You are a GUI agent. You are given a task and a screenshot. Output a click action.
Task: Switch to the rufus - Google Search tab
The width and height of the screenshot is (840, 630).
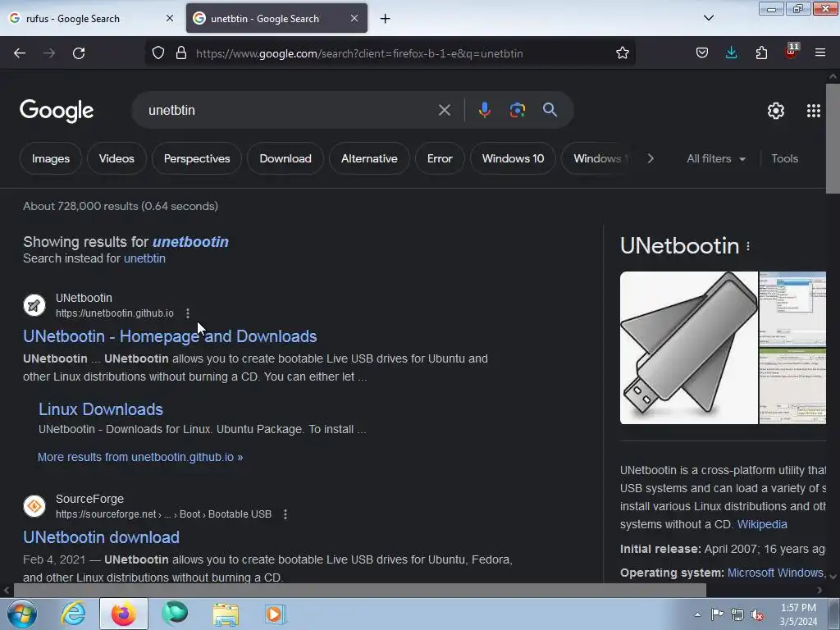91,18
